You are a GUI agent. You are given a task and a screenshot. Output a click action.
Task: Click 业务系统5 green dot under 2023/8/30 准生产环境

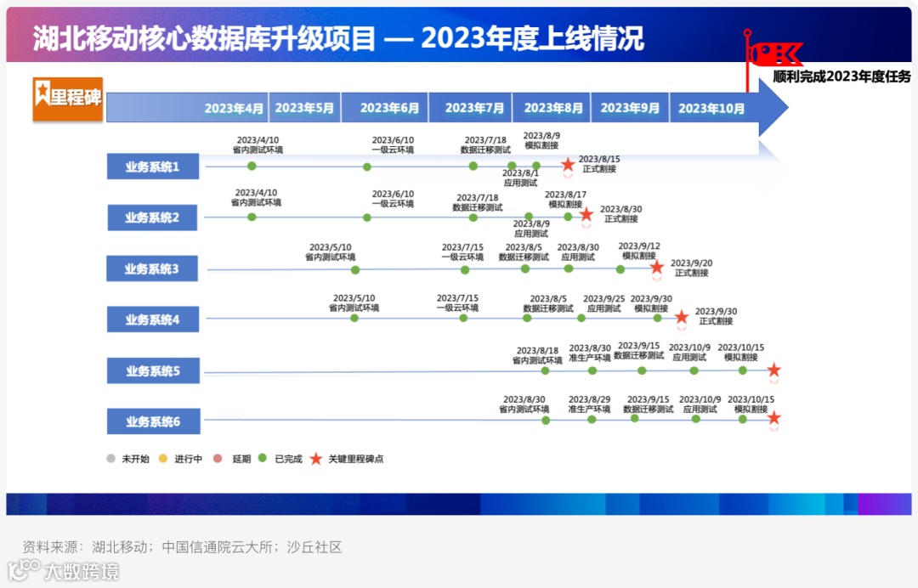click(x=592, y=370)
